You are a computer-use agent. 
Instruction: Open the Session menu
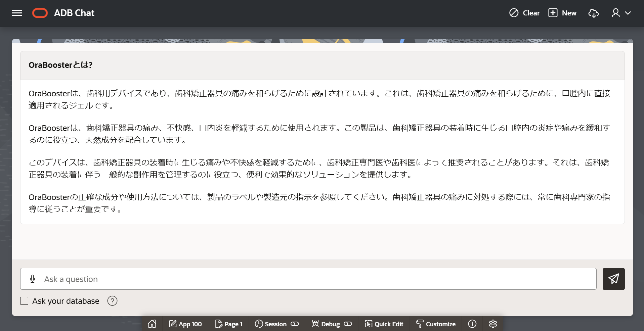tap(276, 324)
